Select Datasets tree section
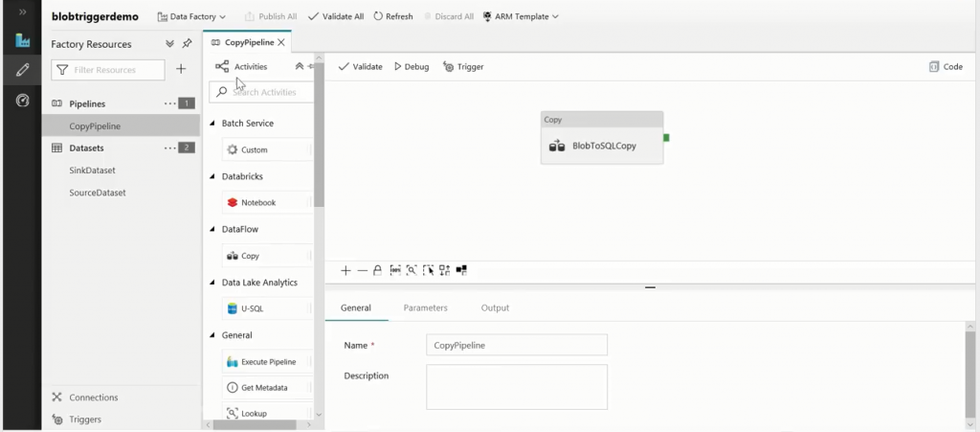 coord(86,148)
